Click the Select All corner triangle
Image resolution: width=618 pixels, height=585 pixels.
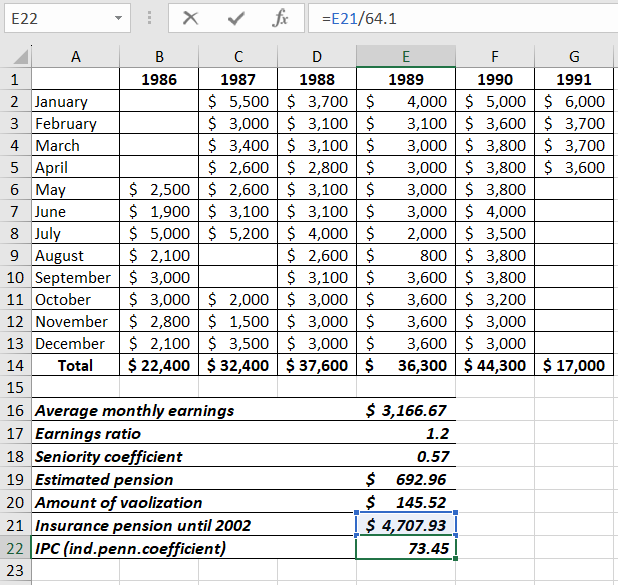click(20, 56)
